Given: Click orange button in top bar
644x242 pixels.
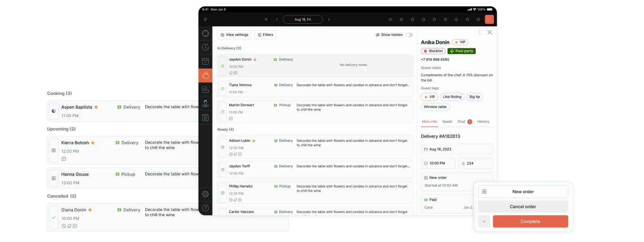Looking at the screenshot, I should click(489, 19).
